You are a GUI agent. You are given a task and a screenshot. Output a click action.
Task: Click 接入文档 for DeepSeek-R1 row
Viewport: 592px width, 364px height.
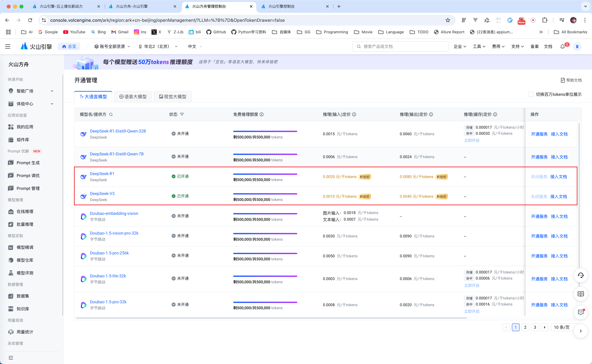(559, 177)
